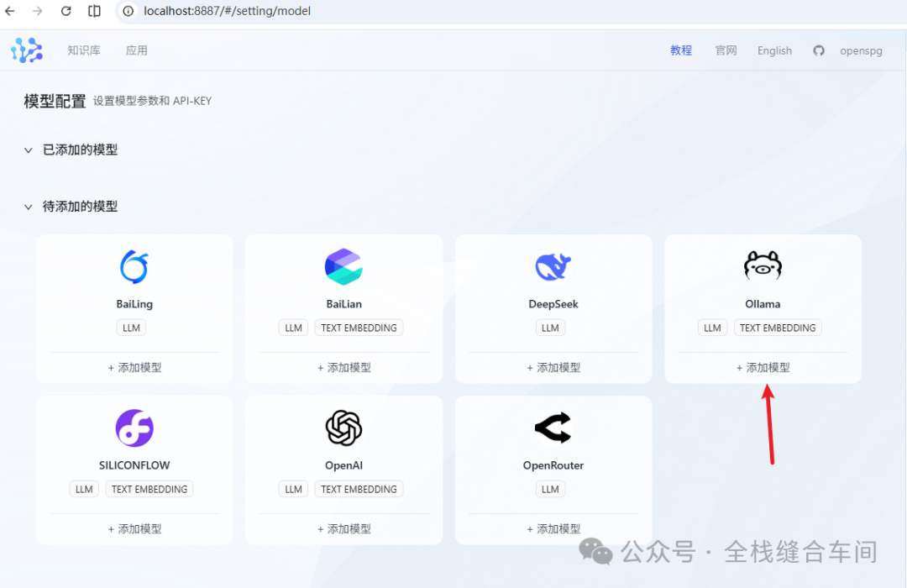Open the 官网 link

click(x=726, y=50)
